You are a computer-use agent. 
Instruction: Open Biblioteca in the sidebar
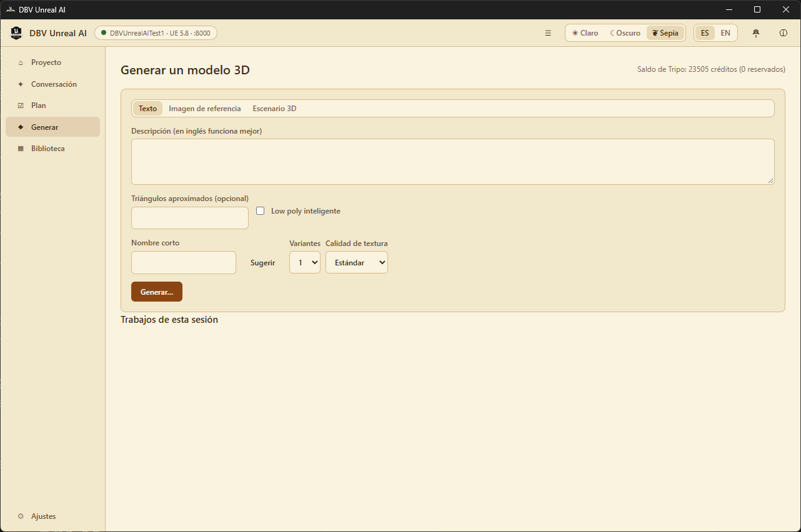click(52, 149)
